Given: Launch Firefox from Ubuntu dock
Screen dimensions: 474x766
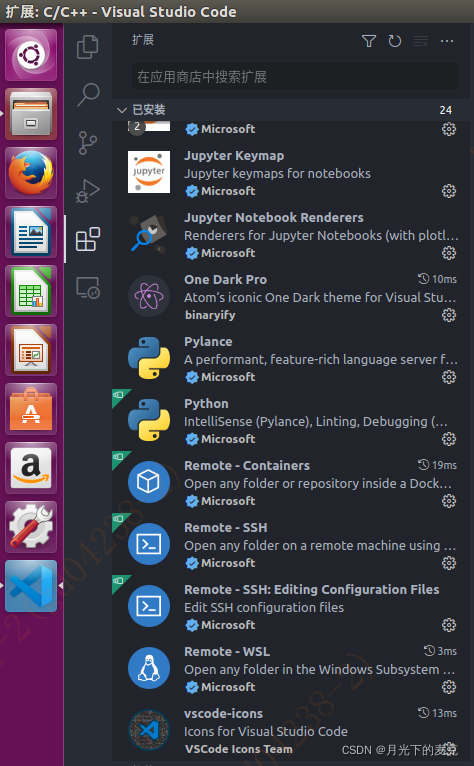Looking at the screenshot, I should (x=31, y=173).
